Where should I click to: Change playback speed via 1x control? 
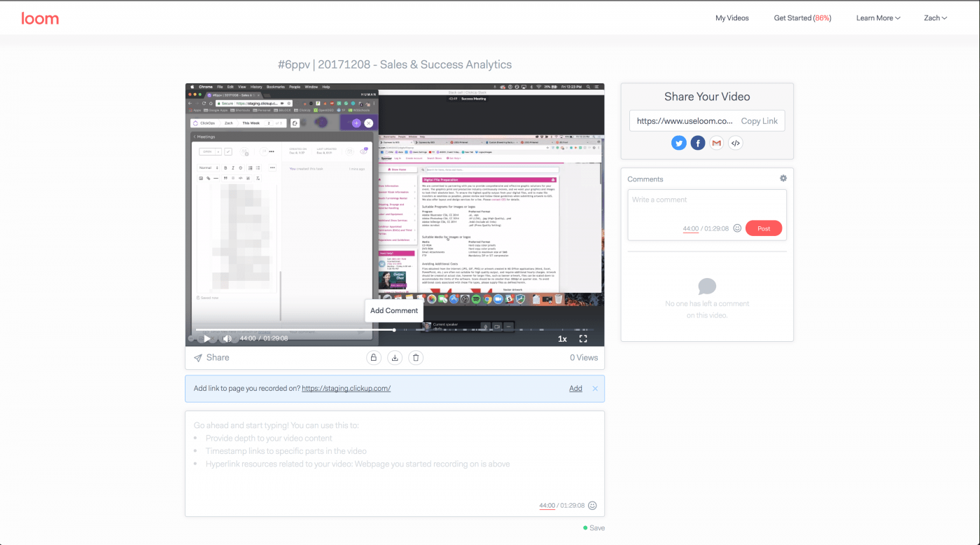(562, 339)
